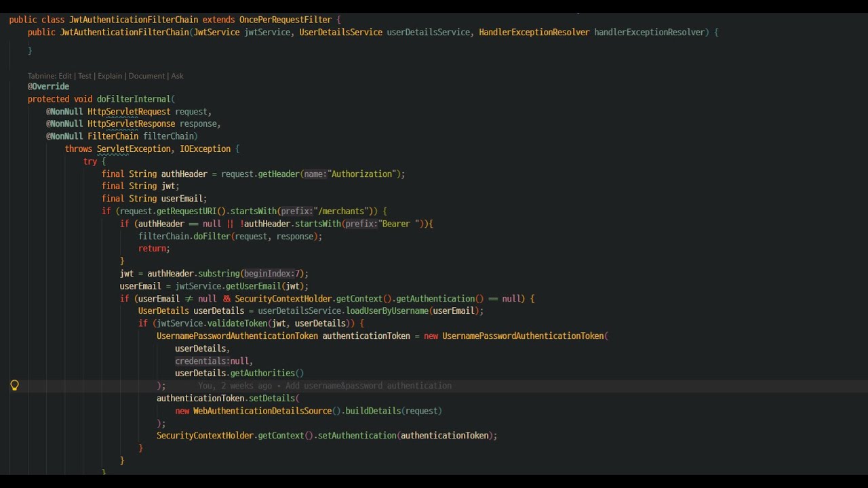Image resolution: width=868 pixels, height=488 pixels.
Task: Click Tabnine Explain code lens link
Action: coord(110,76)
